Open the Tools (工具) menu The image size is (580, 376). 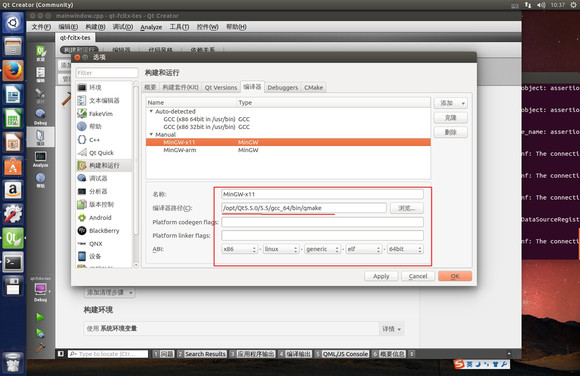(179, 27)
